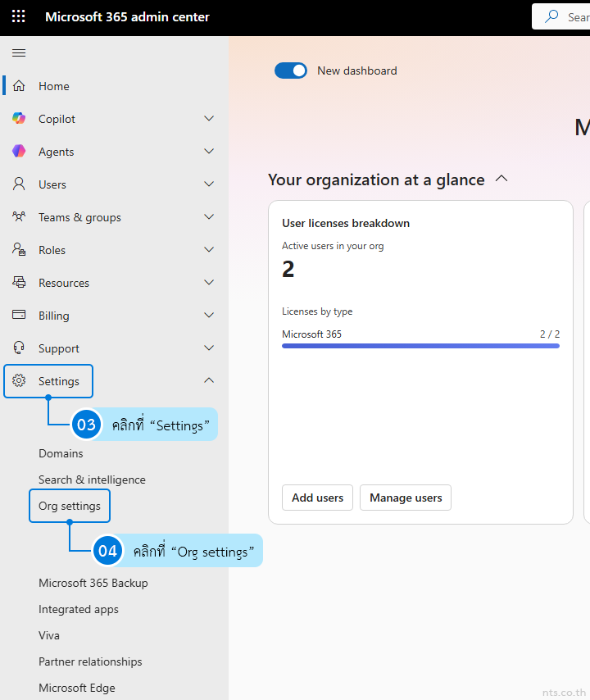
Task: Click the Teams & groups people icon
Action: 19,216
